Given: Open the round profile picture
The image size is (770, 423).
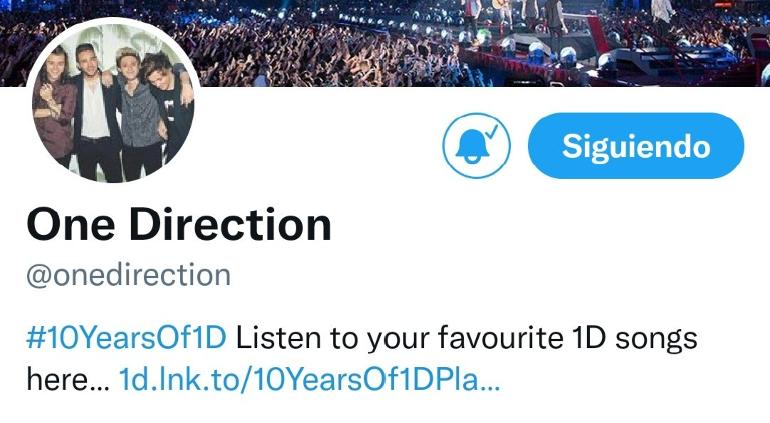Looking at the screenshot, I should pyautogui.click(x=113, y=101).
